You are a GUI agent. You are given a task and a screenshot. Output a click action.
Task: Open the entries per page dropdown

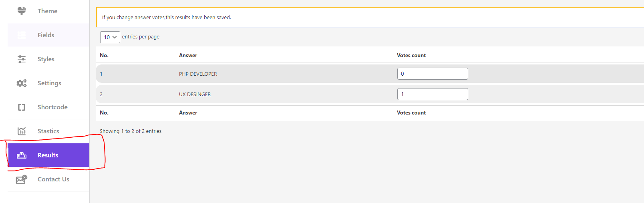click(x=110, y=37)
